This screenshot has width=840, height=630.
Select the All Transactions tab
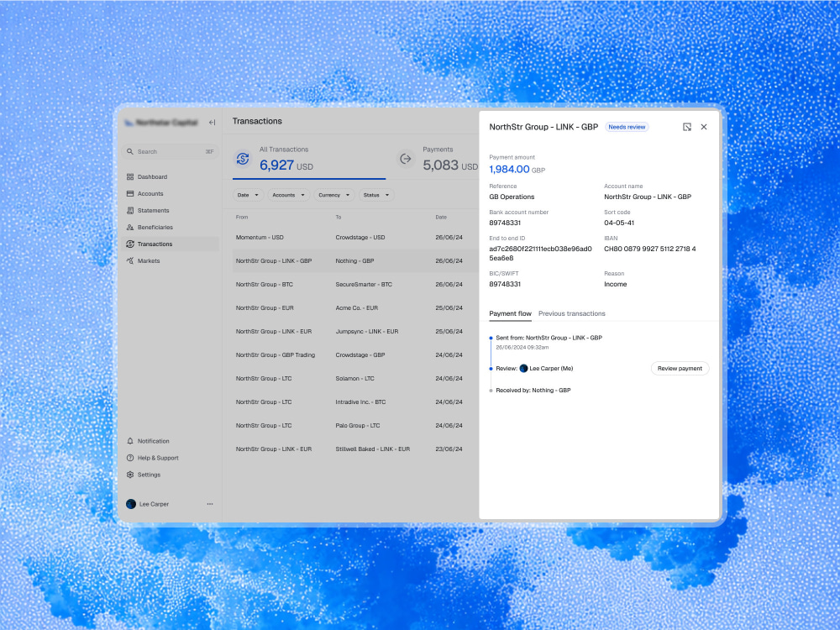point(309,159)
